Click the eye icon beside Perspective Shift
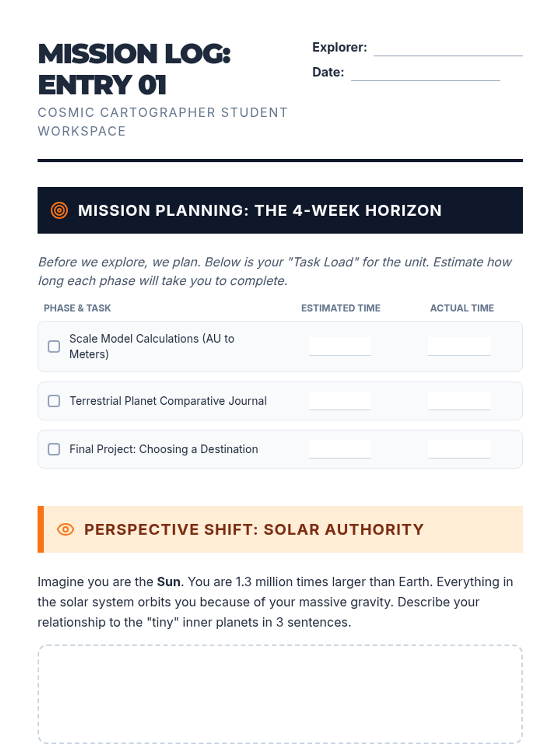 click(x=65, y=529)
